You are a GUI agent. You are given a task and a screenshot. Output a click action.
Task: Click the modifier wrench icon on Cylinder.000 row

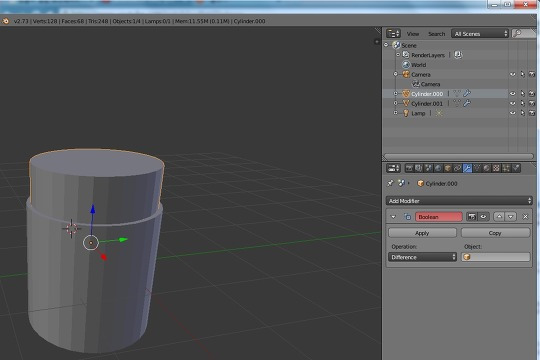coord(467,93)
